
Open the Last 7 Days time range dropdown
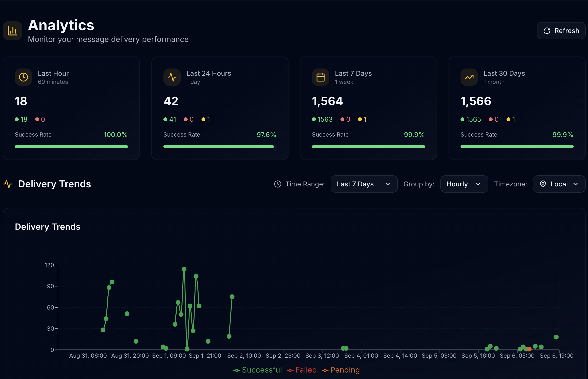click(364, 184)
